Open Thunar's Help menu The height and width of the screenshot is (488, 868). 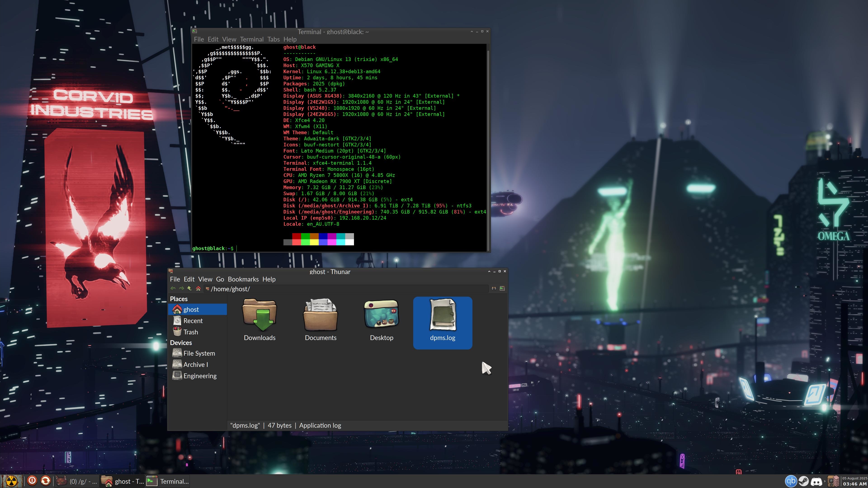tap(269, 279)
